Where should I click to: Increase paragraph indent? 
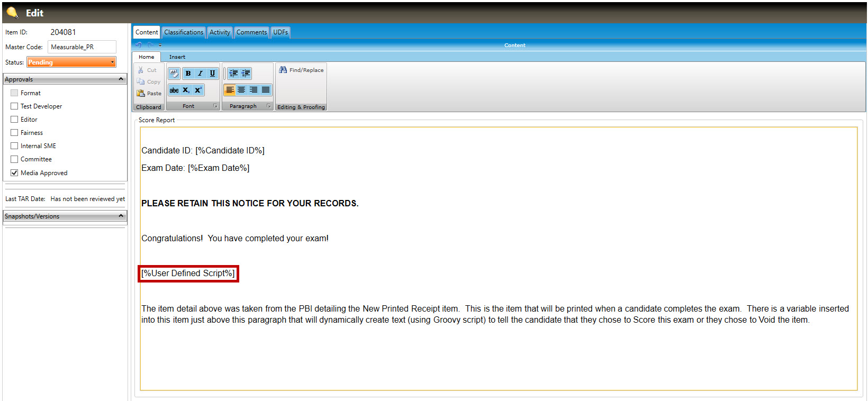246,74
